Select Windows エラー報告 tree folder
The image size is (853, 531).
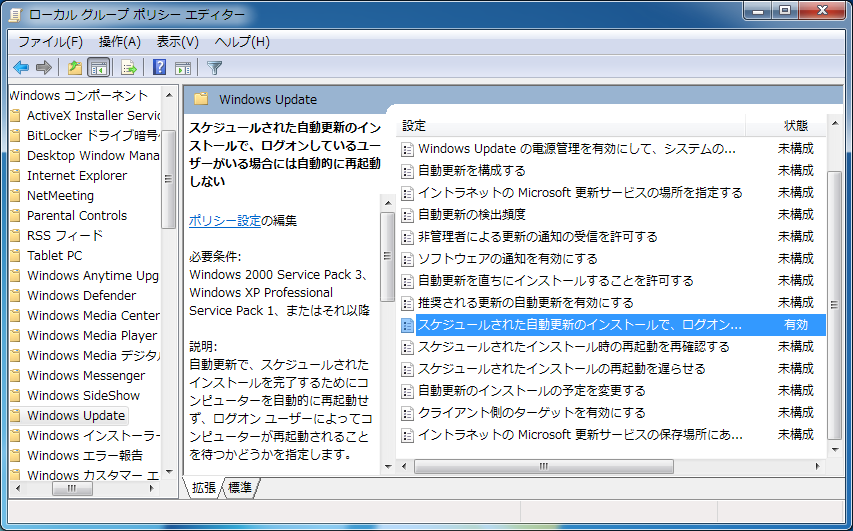pyautogui.click(x=85, y=455)
